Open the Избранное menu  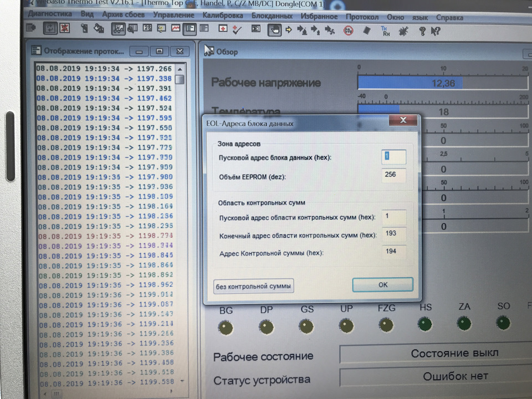(319, 16)
